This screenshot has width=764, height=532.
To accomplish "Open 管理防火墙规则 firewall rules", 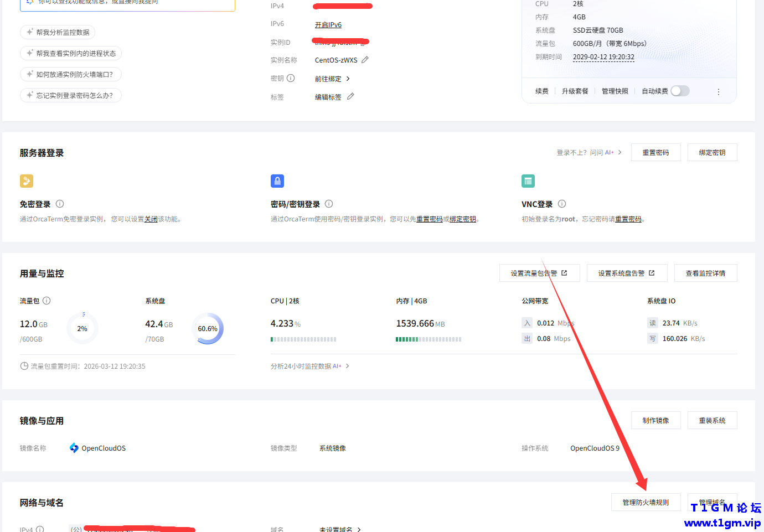I will (x=646, y=502).
